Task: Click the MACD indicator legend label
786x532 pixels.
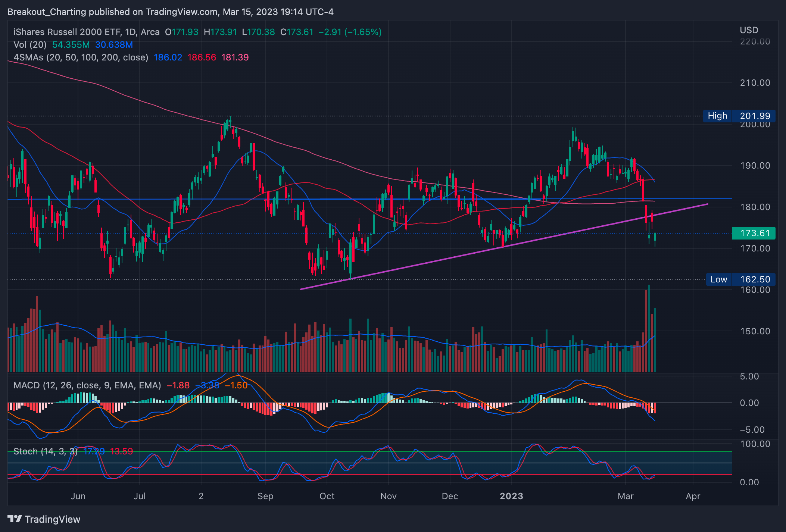Action: tap(87, 385)
